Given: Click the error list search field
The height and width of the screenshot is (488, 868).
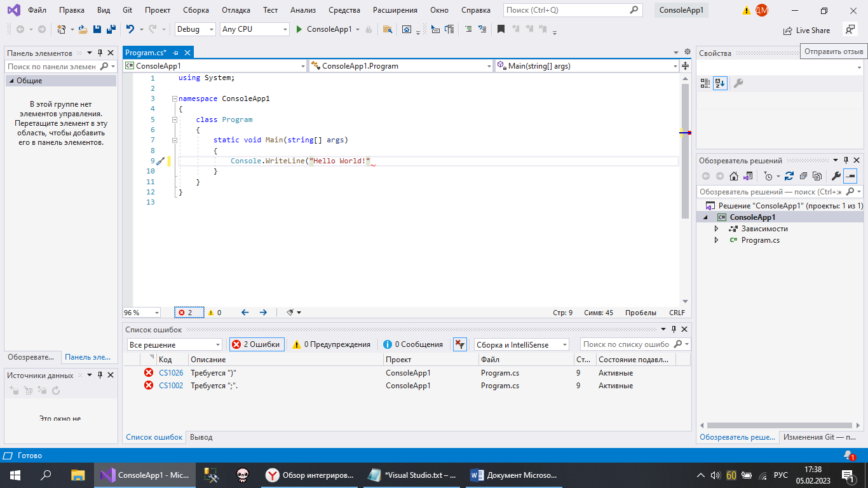Looking at the screenshot, I should (x=626, y=344).
